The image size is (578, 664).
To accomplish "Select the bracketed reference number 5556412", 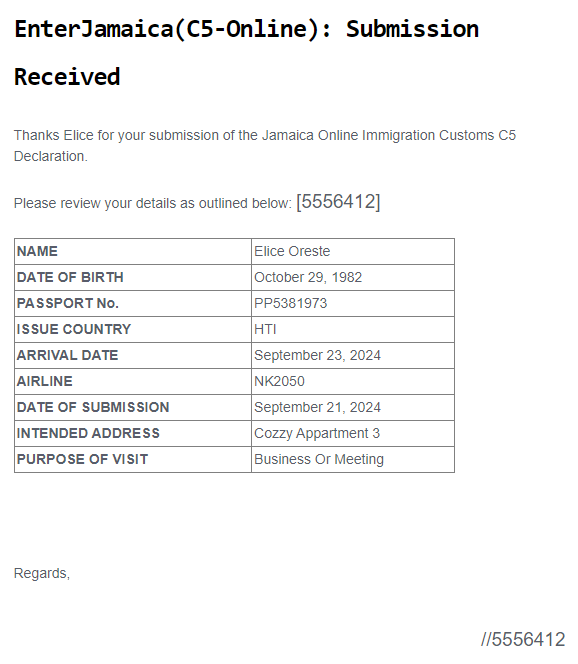I will coord(338,202).
